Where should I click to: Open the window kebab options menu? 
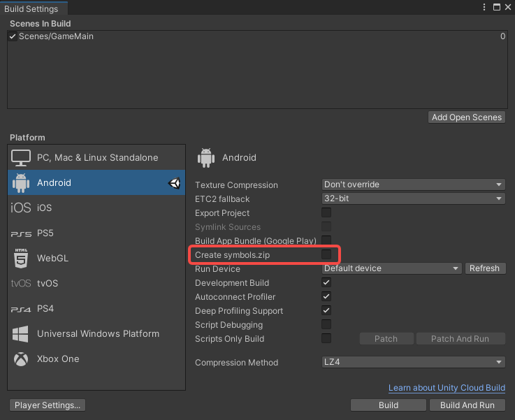click(484, 7)
